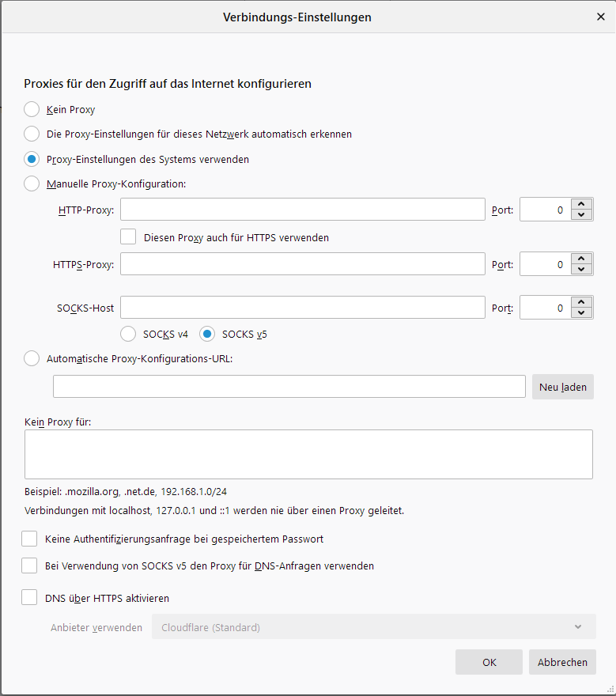Toggle Keine Authentifizierungsanfrage bei gespeichertem Passwort
Viewport: 616px width, 696px height.
point(30,539)
